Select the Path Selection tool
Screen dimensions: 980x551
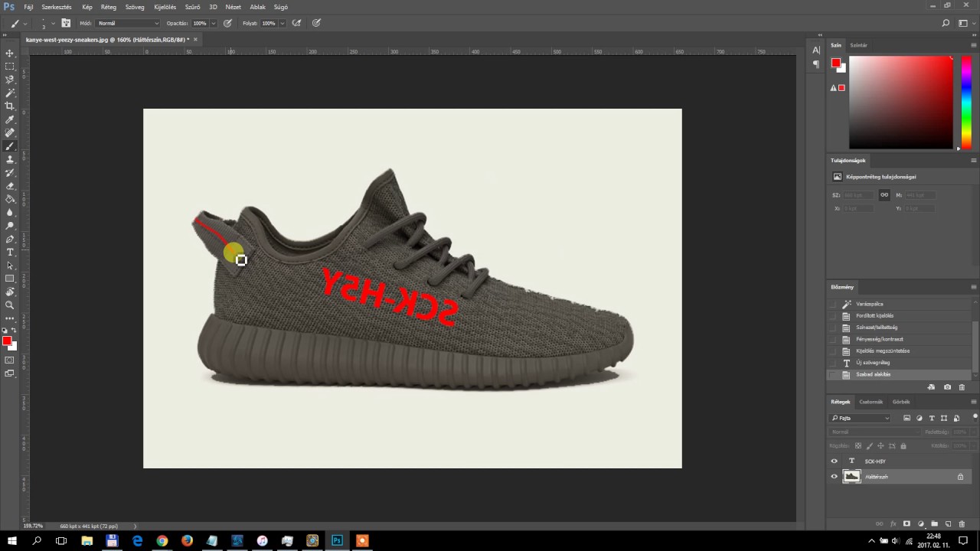10,266
